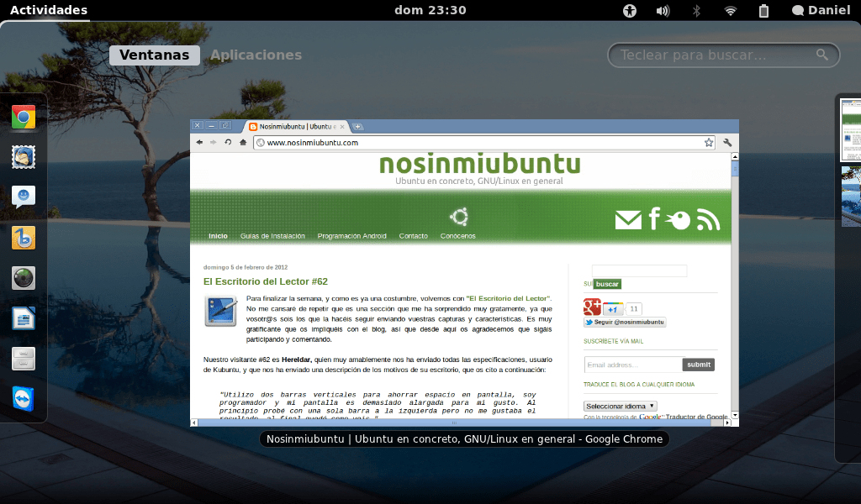
Task: Click the vertical scrollbar thumb in Chrome
Action: 735,168
